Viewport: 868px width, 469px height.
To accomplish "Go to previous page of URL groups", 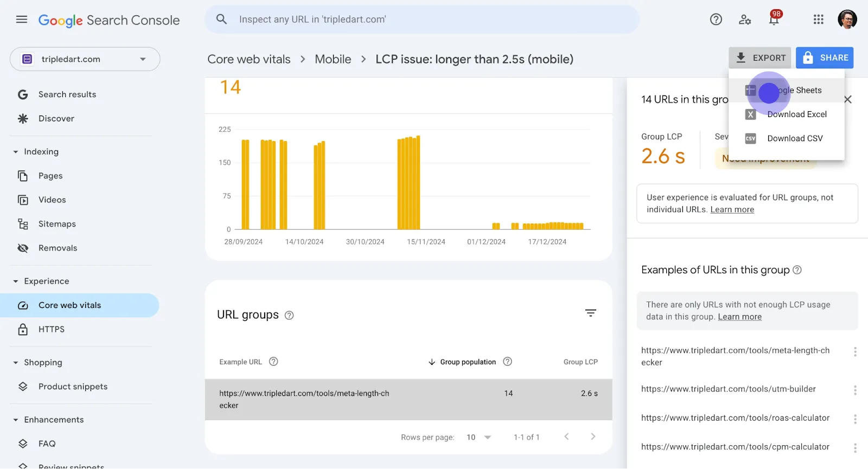I will pyautogui.click(x=566, y=436).
